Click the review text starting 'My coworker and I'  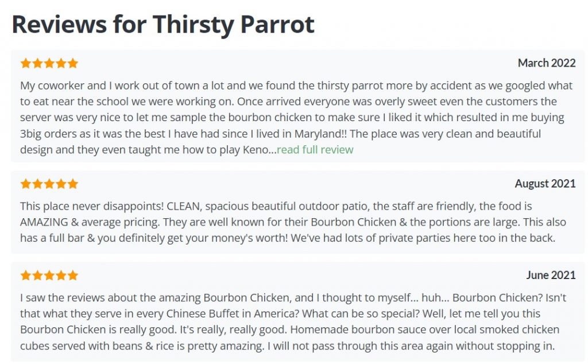click(296, 117)
